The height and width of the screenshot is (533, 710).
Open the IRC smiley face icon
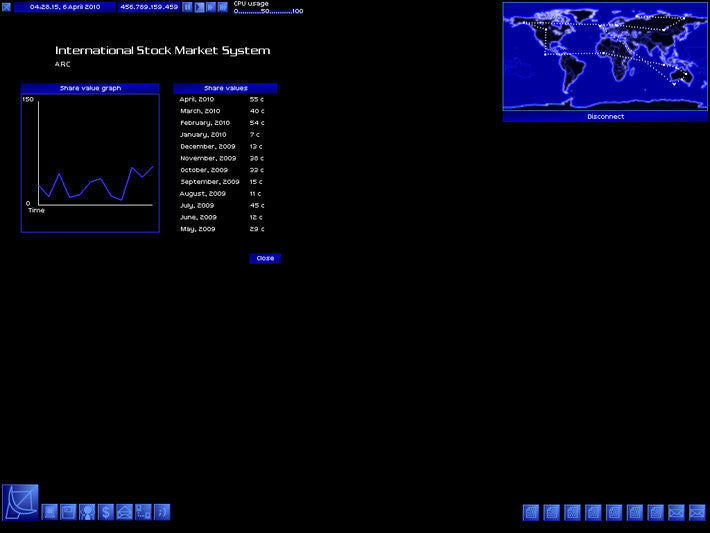click(x=162, y=512)
